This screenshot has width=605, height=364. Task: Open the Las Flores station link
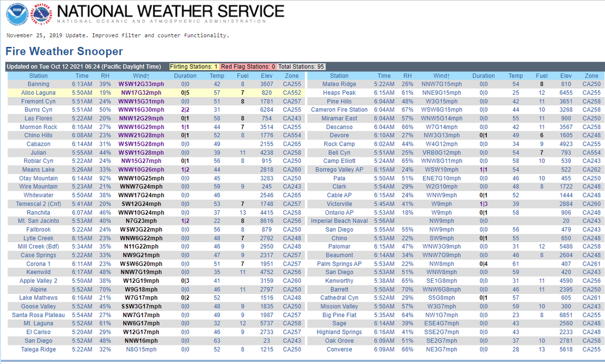click(38, 118)
